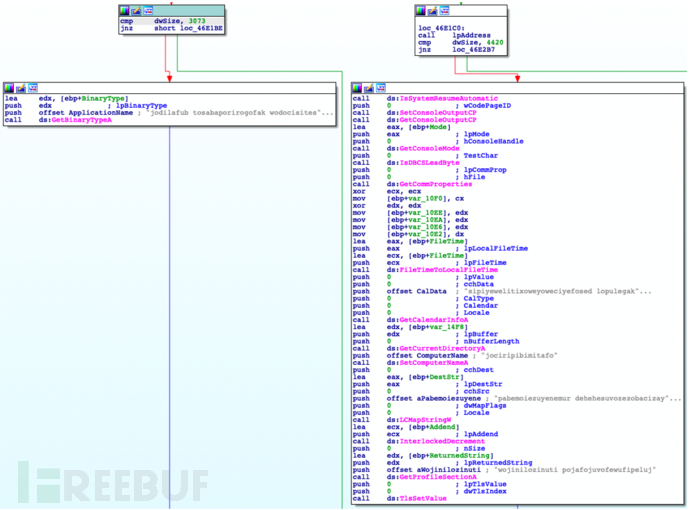Click the third header icon on the GetBinaryTypeA node

(33, 88)
